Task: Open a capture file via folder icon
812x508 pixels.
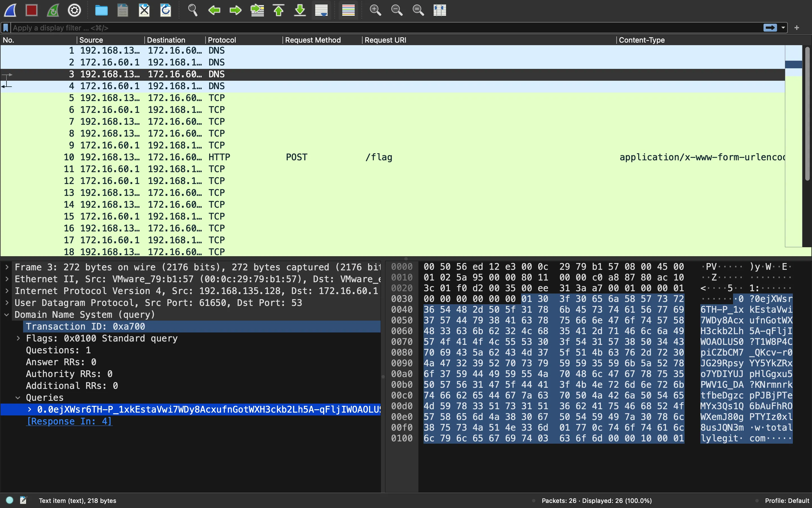Action: pyautogui.click(x=101, y=10)
